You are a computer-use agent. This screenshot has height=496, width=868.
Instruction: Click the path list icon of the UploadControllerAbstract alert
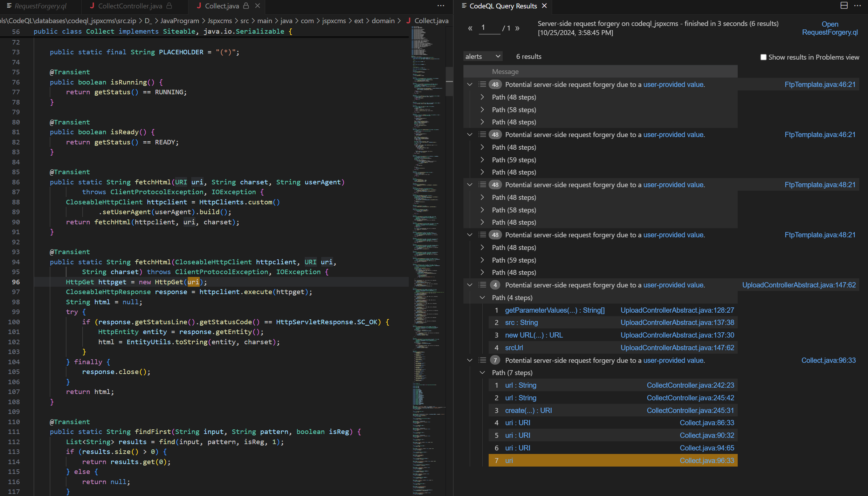pyautogui.click(x=482, y=285)
